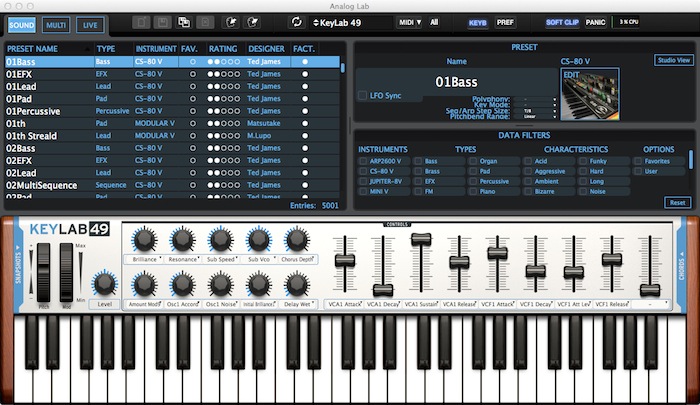
Task: Open the Seq/Arp Step Size dropdown
Action: 535,111
